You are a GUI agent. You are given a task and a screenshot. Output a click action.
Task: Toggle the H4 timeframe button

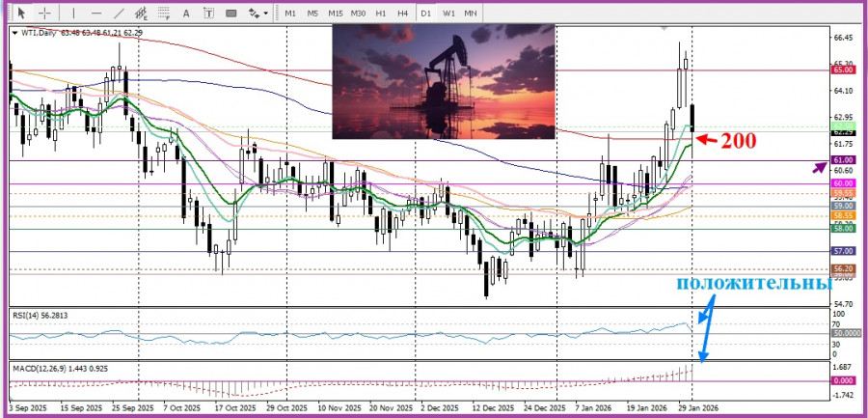click(x=402, y=14)
